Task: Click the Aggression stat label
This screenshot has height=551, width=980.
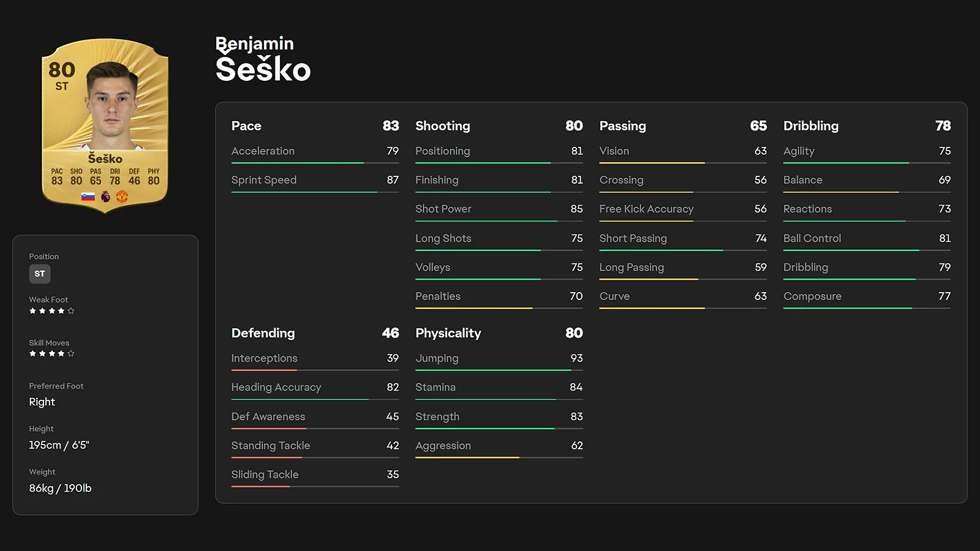Action: [443, 446]
